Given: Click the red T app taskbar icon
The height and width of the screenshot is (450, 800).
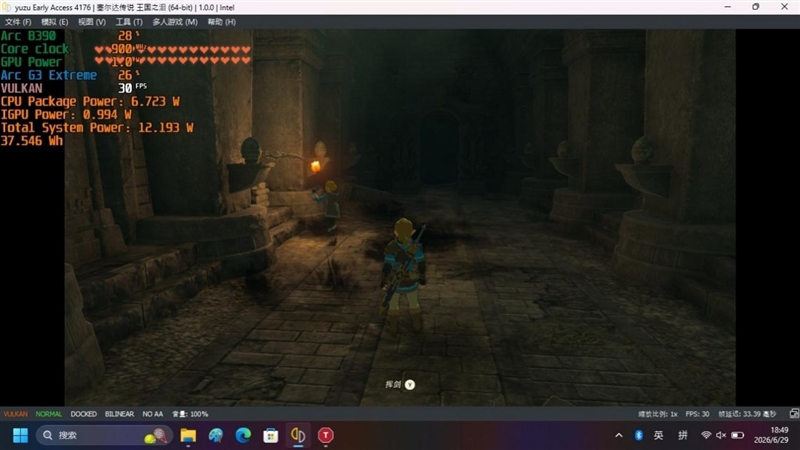Looking at the screenshot, I should (x=326, y=435).
